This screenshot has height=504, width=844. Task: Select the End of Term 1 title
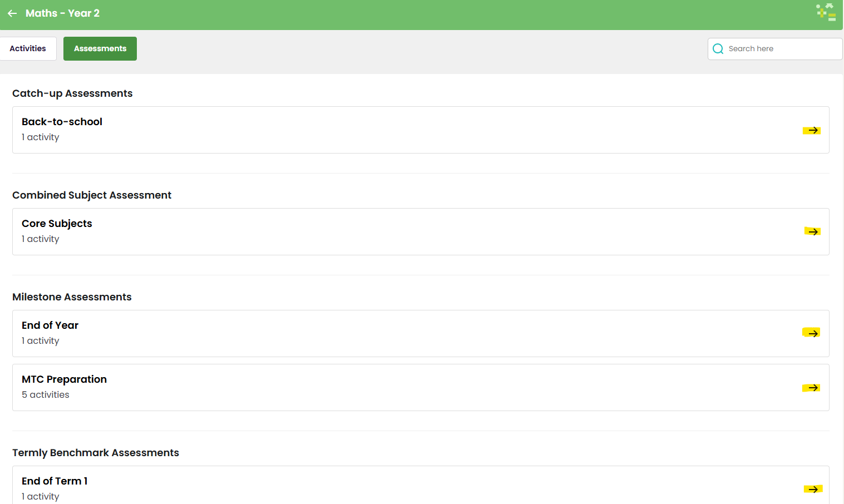55,481
